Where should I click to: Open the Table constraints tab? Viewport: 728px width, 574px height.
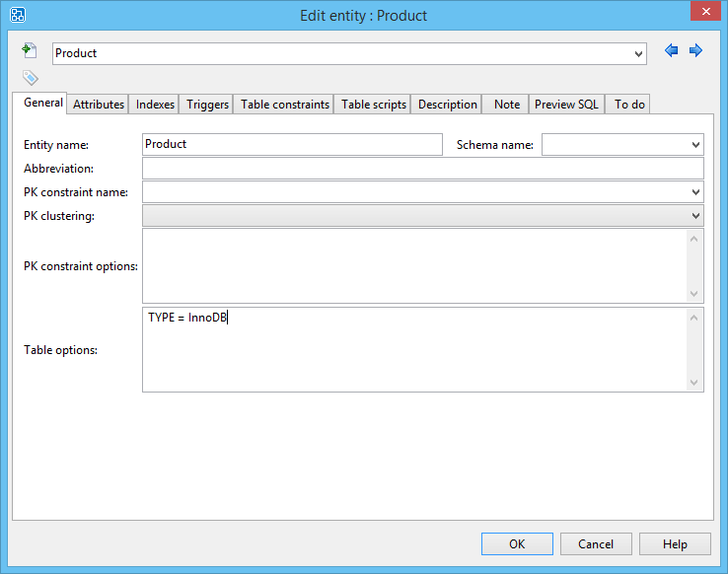[x=285, y=105]
